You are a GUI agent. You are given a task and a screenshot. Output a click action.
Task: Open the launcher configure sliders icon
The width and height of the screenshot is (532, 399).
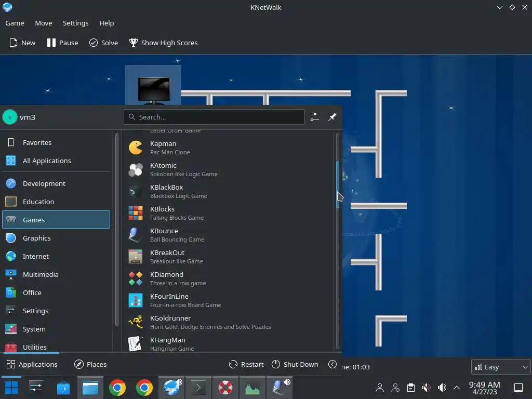pos(315,117)
